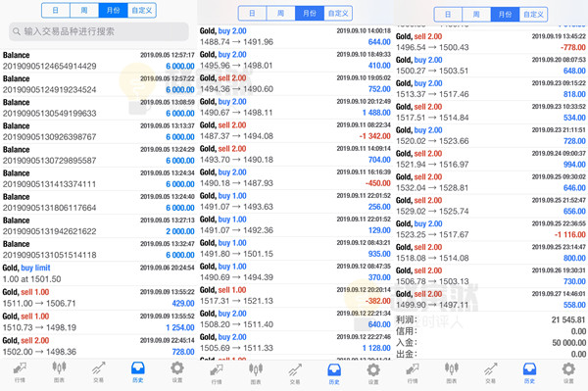
Task: Switch to 日 period in the right screen
Action: click(x=448, y=15)
